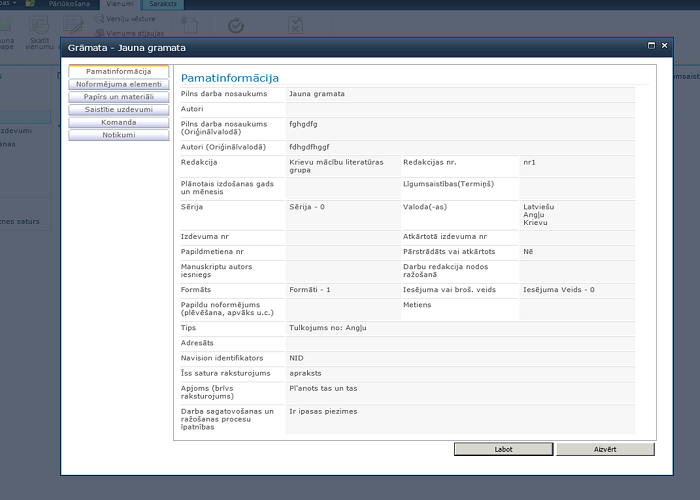
Task: Click the 'apraksts' description value
Action: [x=305, y=374]
